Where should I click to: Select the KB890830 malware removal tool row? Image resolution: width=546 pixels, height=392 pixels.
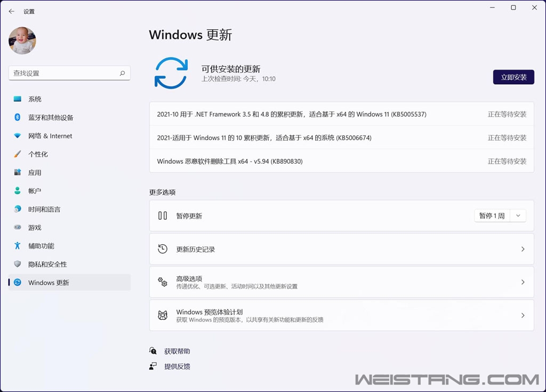coord(342,161)
